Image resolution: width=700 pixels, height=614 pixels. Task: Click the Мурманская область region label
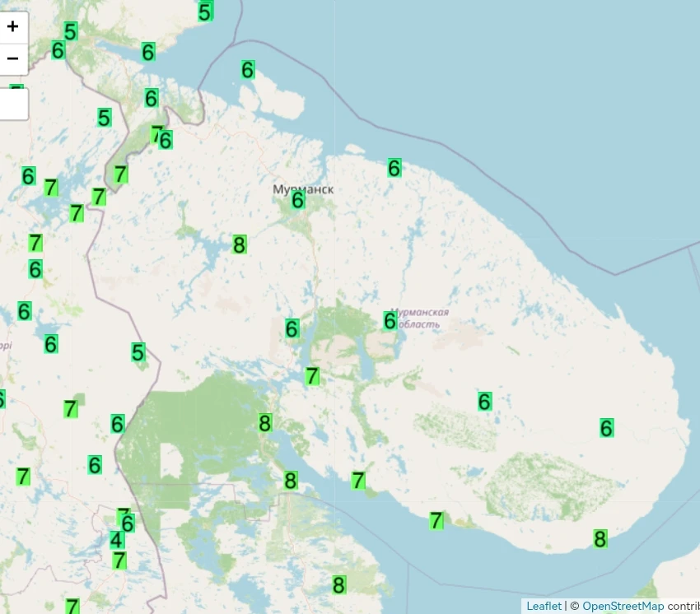pos(418,319)
